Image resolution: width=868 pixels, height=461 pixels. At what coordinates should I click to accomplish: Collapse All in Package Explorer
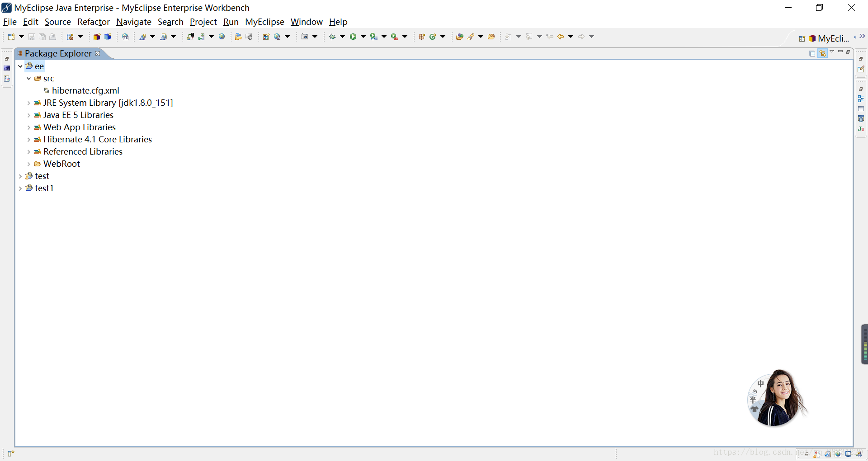[x=812, y=53]
